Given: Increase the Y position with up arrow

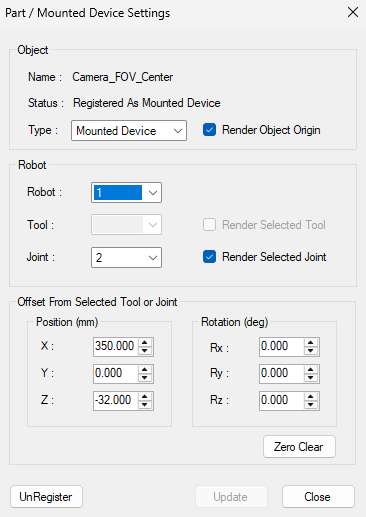Looking at the screenshot, I should pos(145,370).
